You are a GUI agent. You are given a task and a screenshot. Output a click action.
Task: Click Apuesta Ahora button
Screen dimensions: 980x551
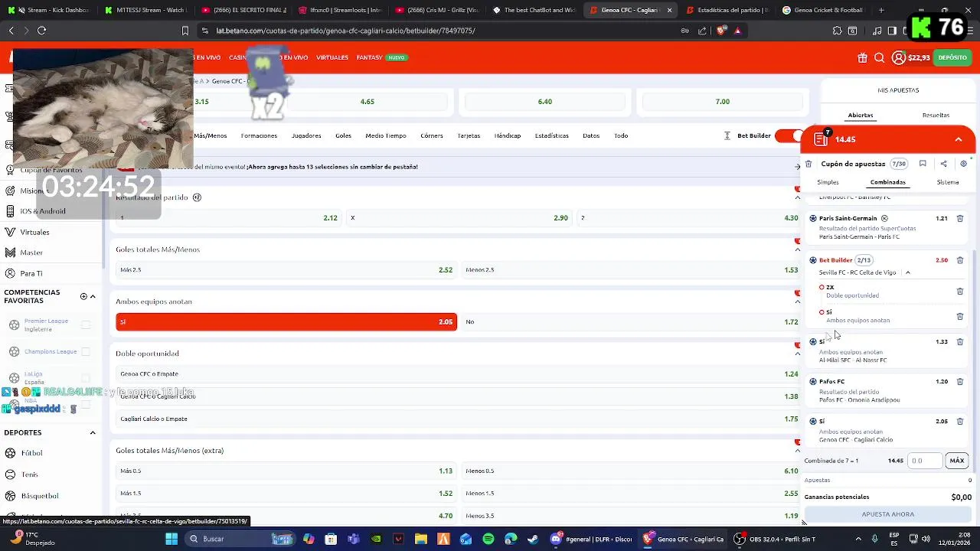(888, 514)
